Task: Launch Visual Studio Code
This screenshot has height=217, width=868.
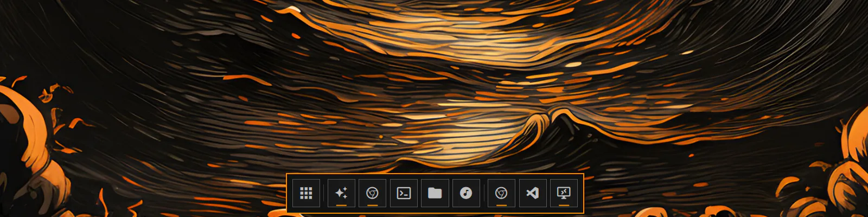Action: (x=533, y=193)
